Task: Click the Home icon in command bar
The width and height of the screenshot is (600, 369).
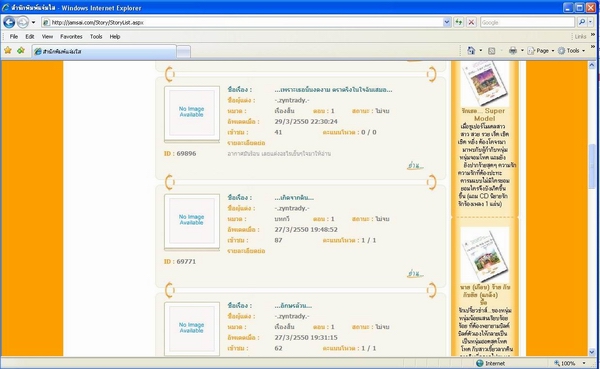Action: [x=471, y=51]
